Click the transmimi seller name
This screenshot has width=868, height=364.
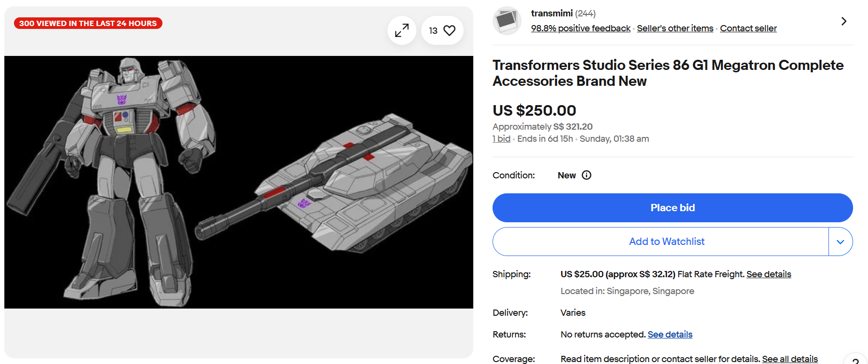pos(551,13)
